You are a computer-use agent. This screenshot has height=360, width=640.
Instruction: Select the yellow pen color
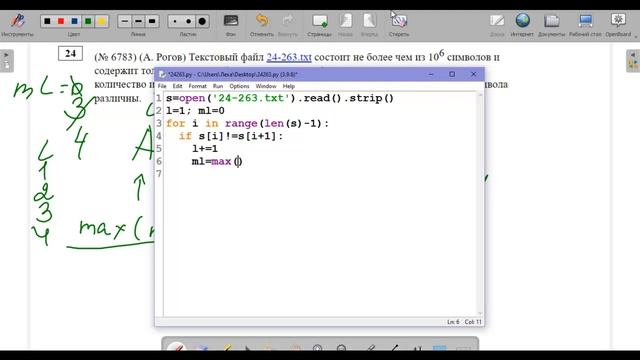point(101,21)
